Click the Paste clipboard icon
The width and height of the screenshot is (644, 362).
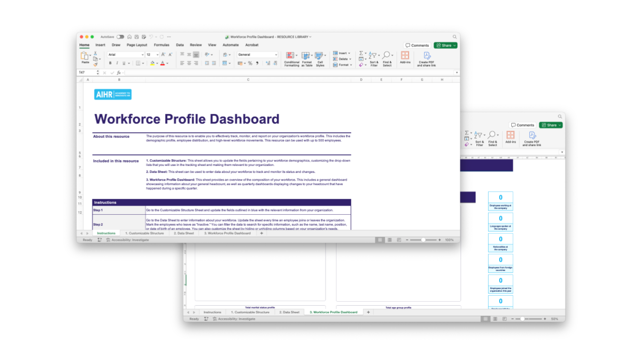(x=85, y=56)
